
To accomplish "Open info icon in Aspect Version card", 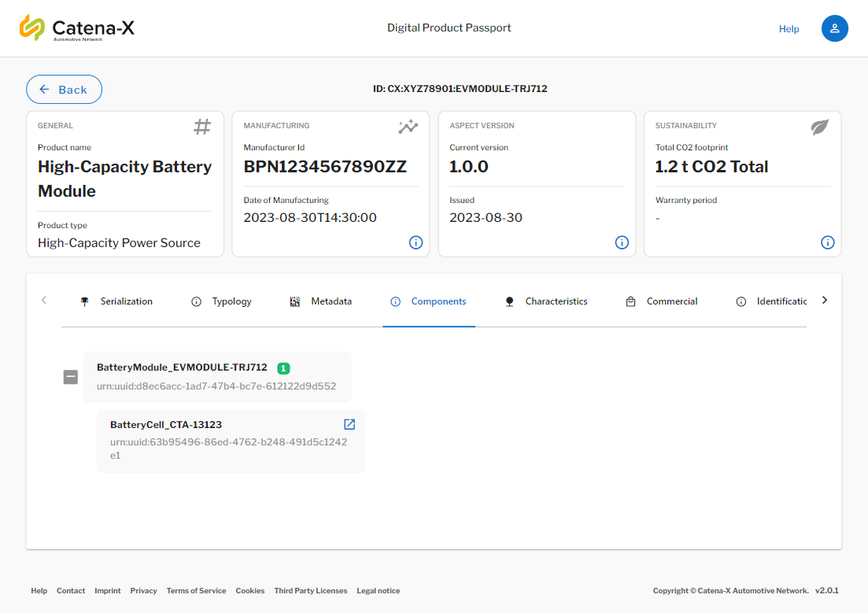I will [x=622, y=242].
